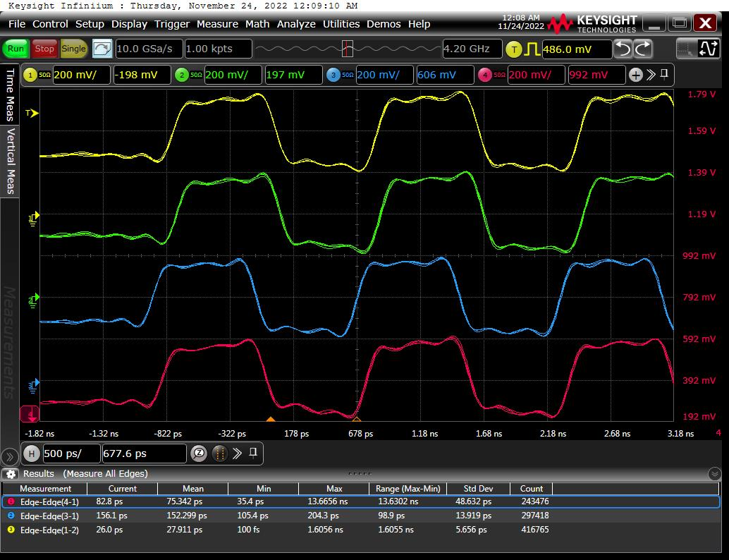The height and width of the screenshot is (560, 729).
Task: Click the 486.0 mV trigger level field
Action: (x=577, y=49)
